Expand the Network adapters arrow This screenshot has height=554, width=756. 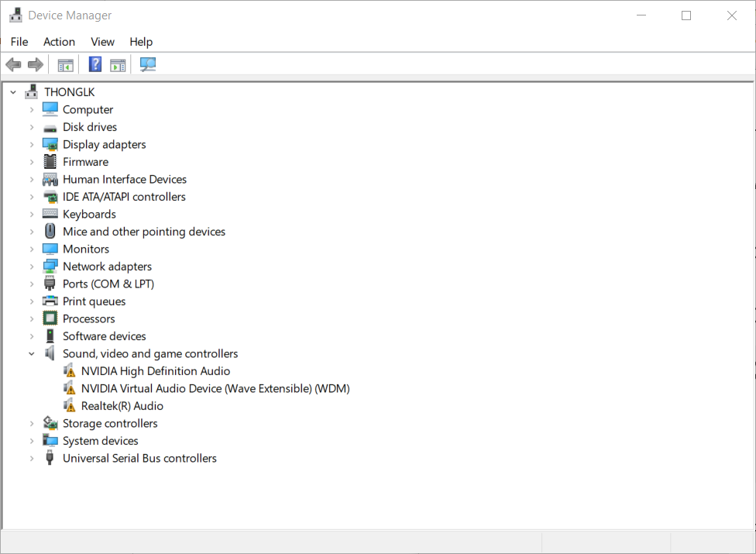32,267
